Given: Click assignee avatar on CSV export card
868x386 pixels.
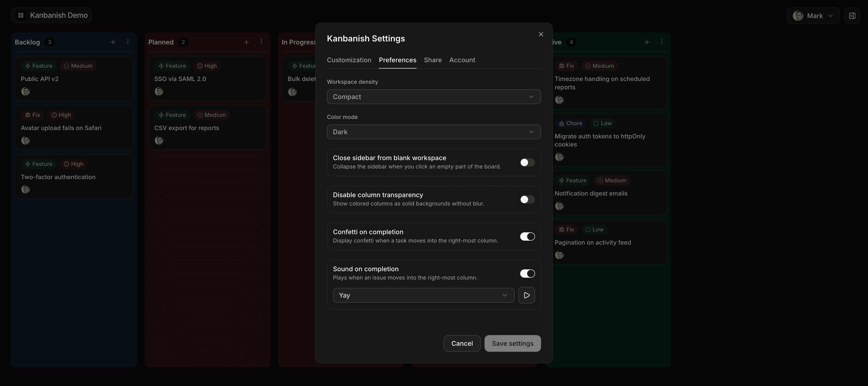Looking at the screenshot, I should click(x=159, y=140).
